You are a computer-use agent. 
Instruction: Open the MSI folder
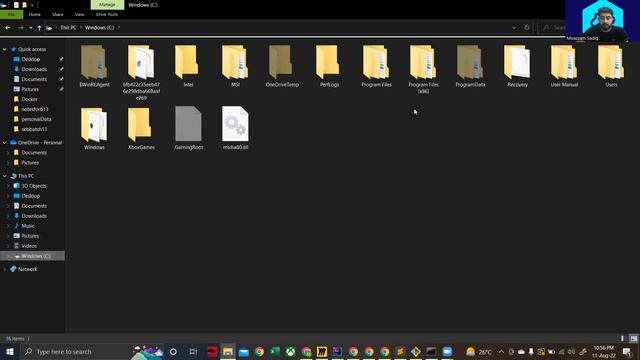tap(235, 67)
